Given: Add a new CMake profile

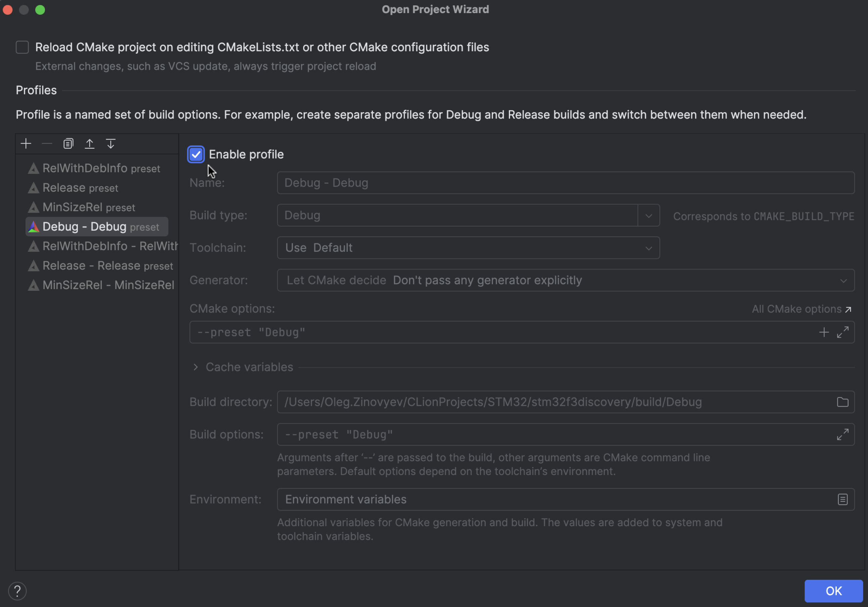Looking at the screenshot, I should click(26, 143).
